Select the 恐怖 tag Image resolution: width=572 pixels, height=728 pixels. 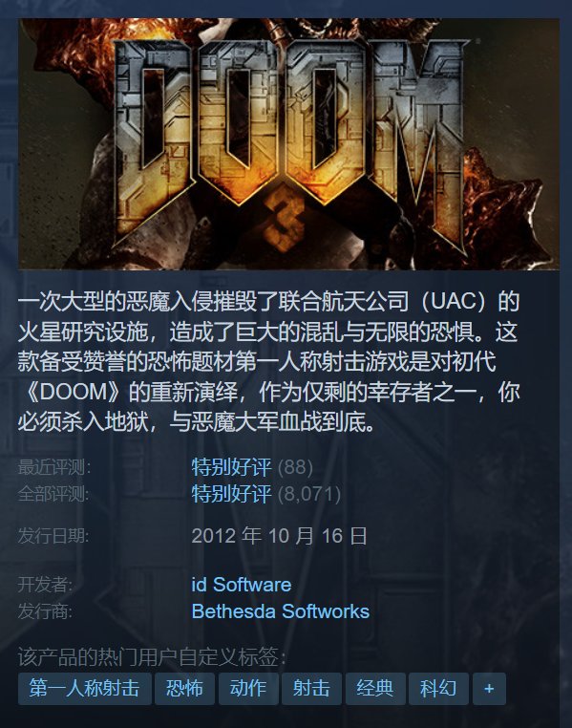pyautogui.click(x=184, y=689)
